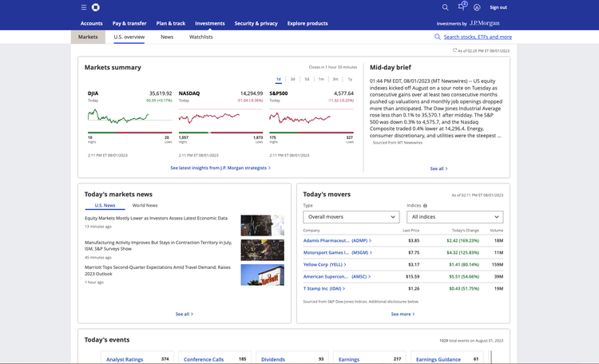This screenshot has width=599, height=364.
Task: Click magnifier icon next to Search stocks
Action: (x=438, y=37)
